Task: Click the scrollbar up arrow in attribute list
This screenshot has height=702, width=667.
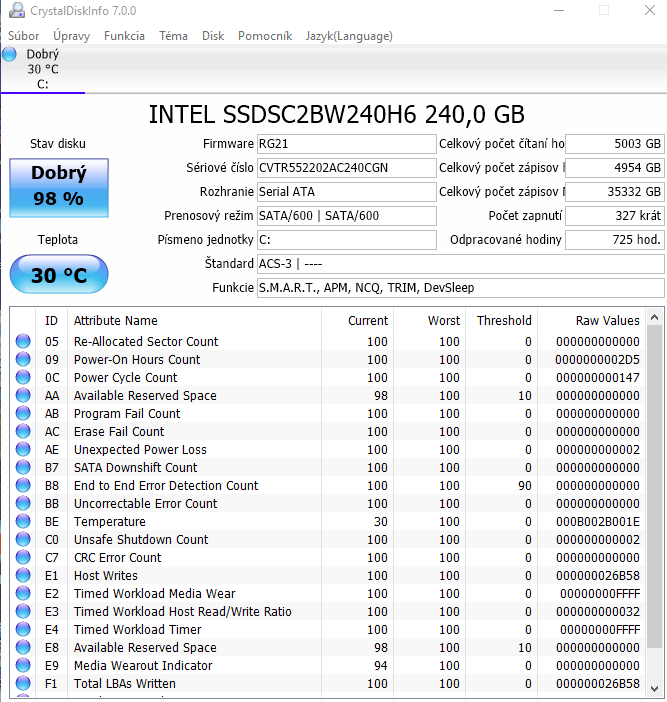Action: pyautogui.click(x=654, y=317)
